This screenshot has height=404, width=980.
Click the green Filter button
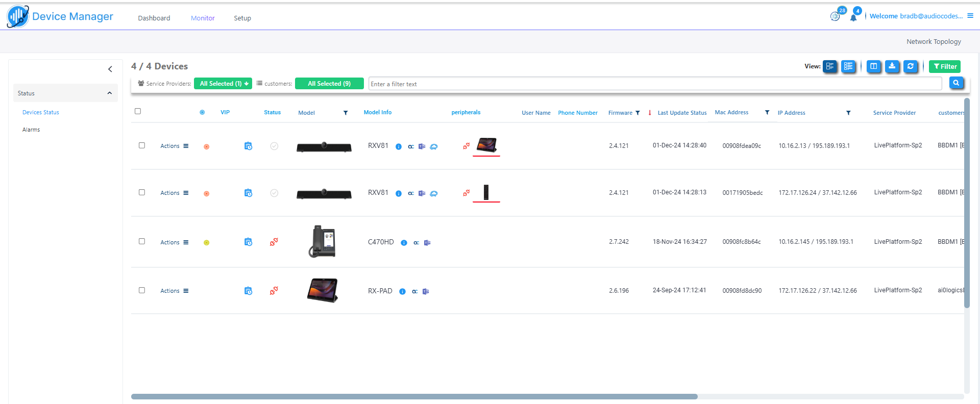tap(945, 66)
